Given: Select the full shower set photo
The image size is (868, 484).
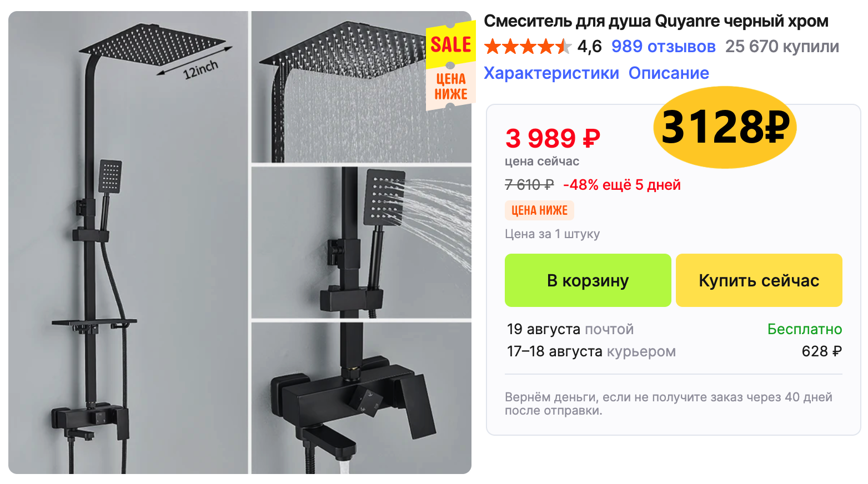Looking at the screenshot, I should click(128, 243).
